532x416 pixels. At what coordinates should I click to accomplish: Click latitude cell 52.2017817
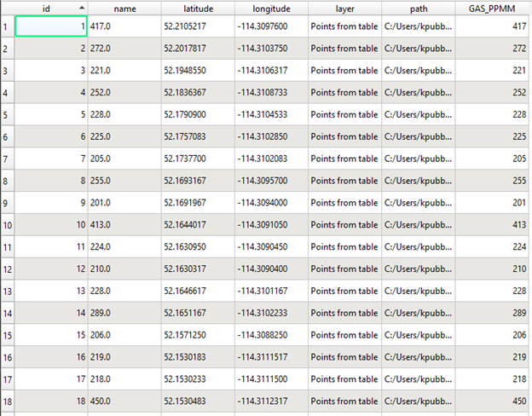click(198, 49)
